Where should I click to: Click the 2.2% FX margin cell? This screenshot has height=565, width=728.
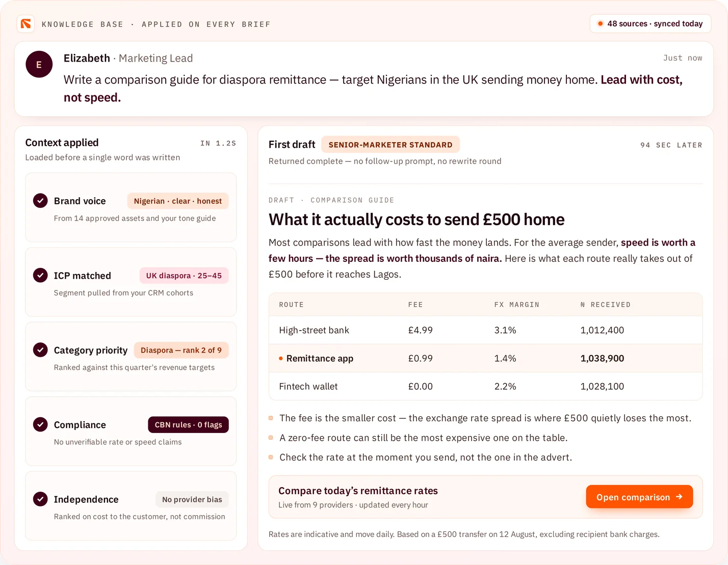(x=505, y=387)
